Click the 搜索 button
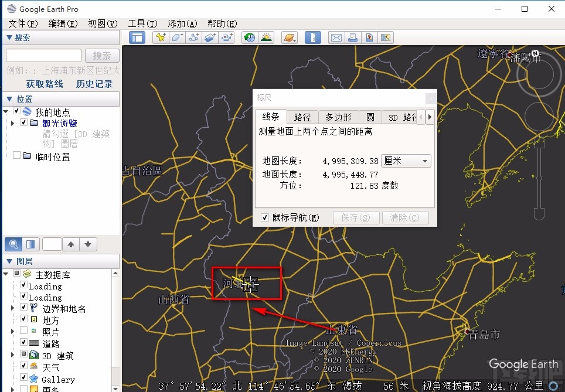 [x=102, y=56]
